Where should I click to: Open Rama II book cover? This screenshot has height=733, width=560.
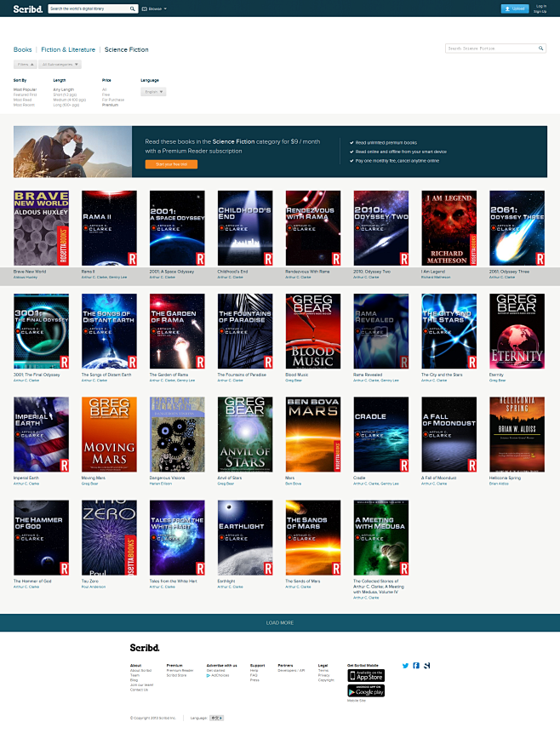point(110,228)
